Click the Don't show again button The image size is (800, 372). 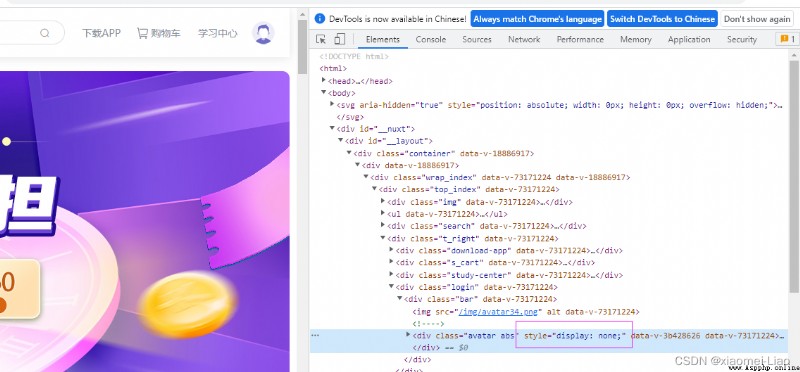click(757, 19)
